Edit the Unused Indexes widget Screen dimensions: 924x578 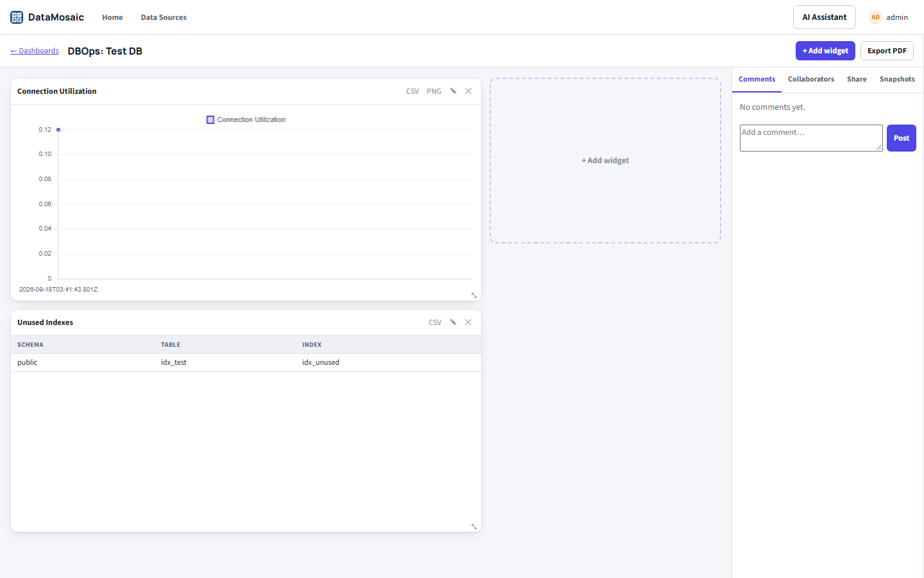pos(453,322)
